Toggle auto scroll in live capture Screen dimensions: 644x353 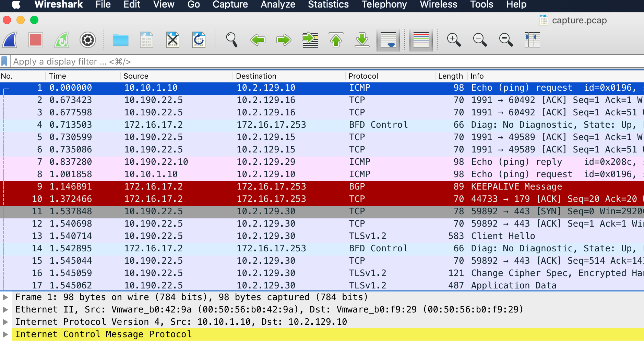coord(389,40)
